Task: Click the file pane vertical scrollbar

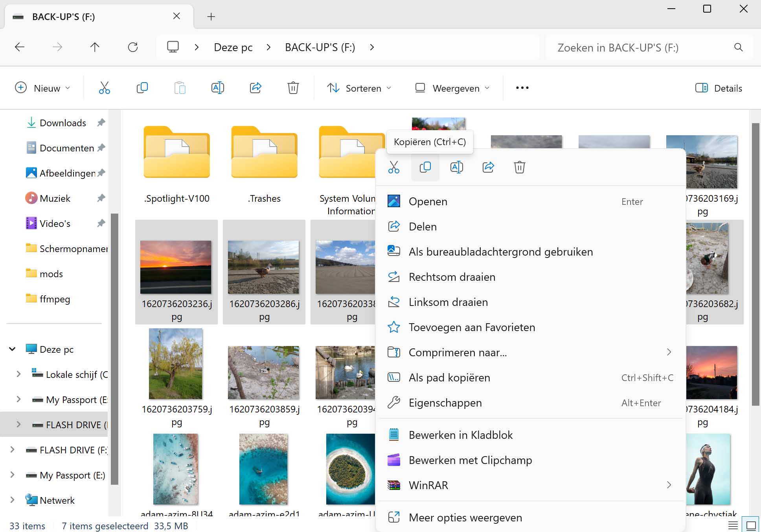Action: coord(755,264)
